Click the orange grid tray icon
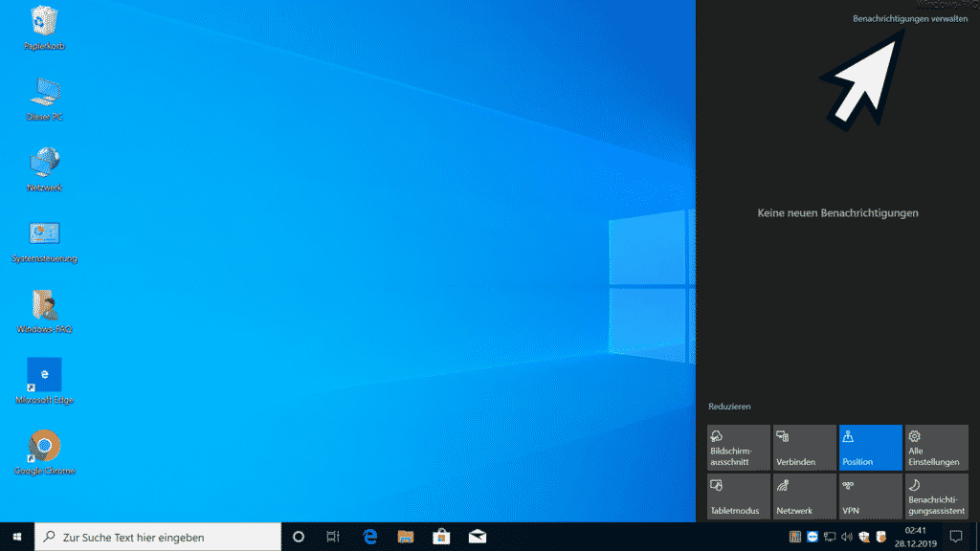 click(795, 537)
